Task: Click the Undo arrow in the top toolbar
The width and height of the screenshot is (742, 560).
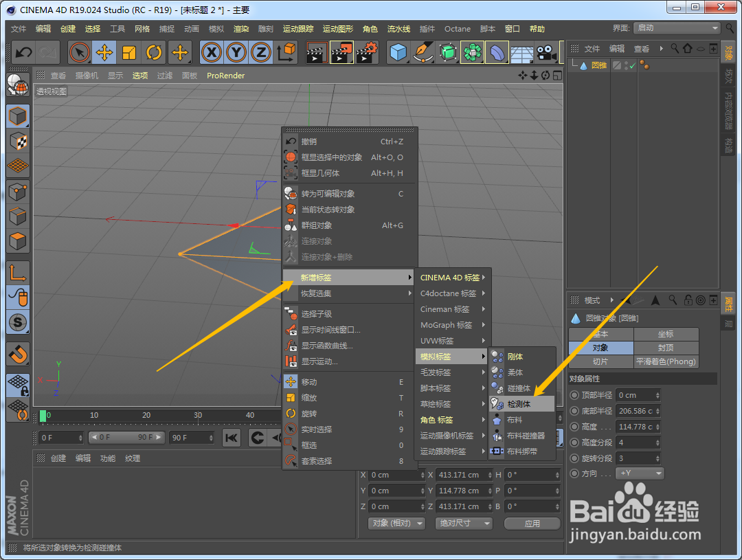Action: pos(23,52)
